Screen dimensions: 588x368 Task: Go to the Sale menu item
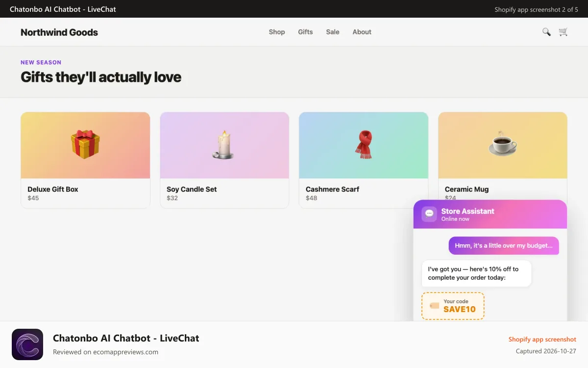333,32
